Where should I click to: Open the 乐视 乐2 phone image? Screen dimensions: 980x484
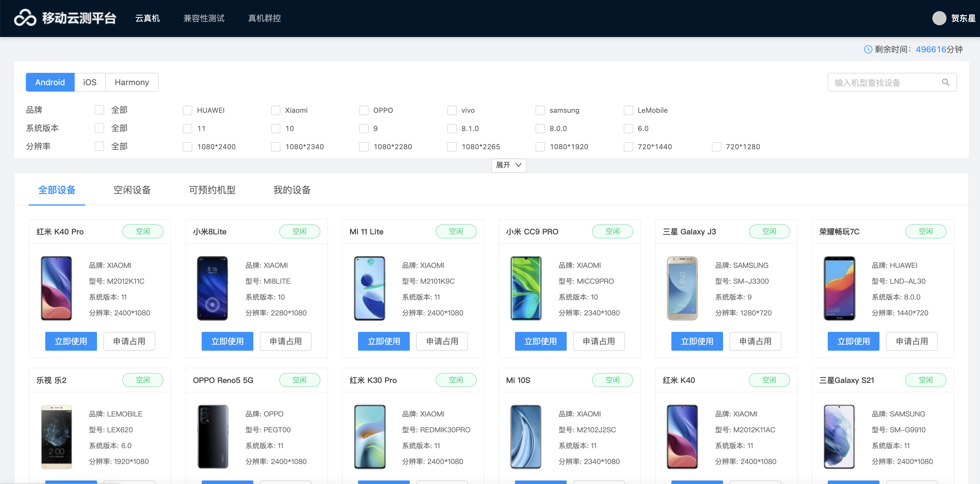tap(56, 437)
